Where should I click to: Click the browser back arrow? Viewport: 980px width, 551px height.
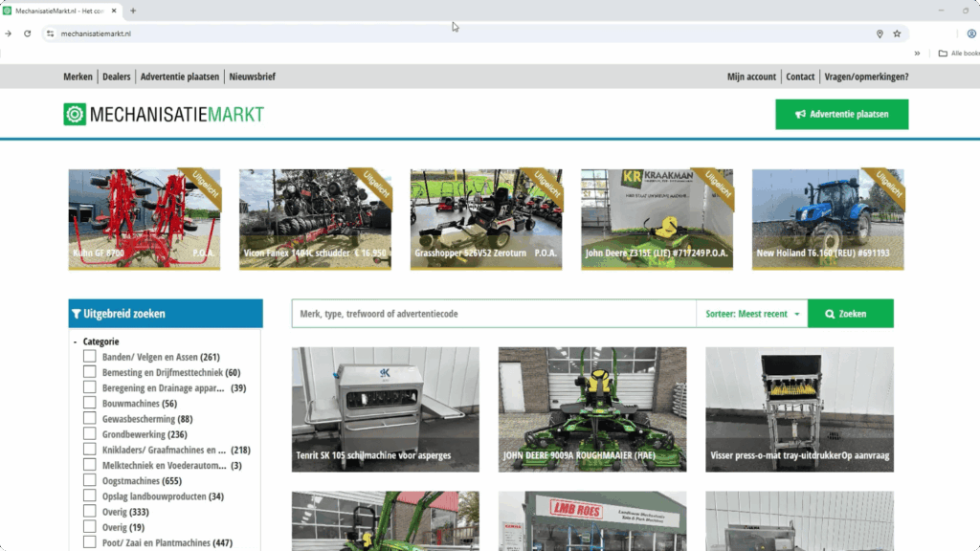9,33
